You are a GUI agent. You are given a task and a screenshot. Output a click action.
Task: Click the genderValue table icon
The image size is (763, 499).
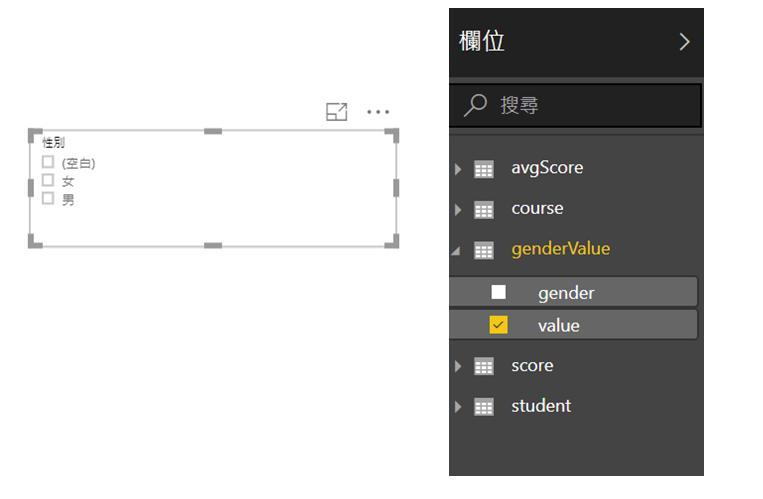pos(484,250)
